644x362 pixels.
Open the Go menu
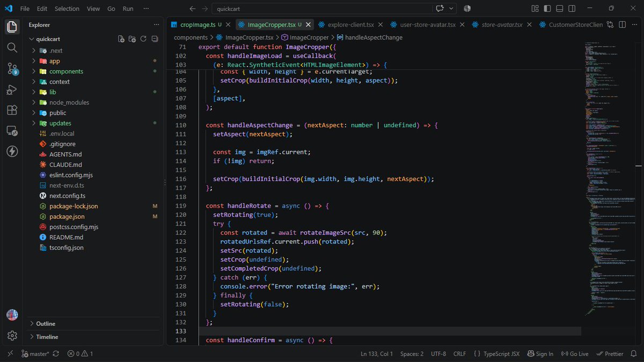111,9
